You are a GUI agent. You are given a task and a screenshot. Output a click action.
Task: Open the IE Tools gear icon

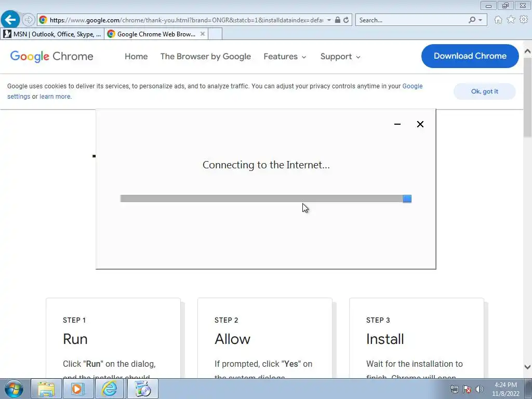[524, 20]
